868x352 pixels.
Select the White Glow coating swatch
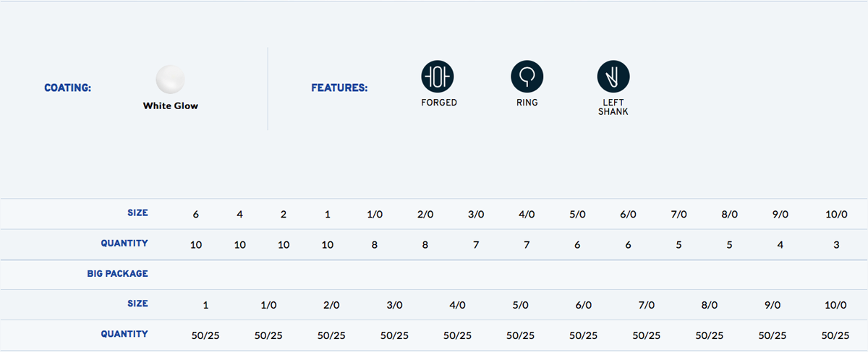pos(171,79)
